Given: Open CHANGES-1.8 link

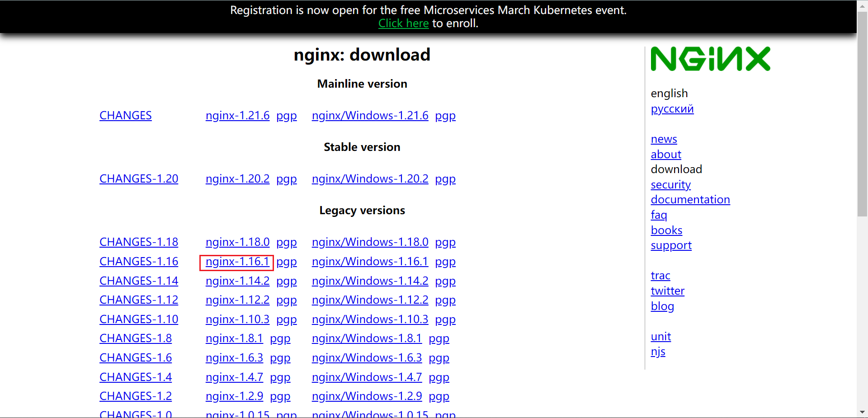Looking at the screenshot, I should 136,338.
